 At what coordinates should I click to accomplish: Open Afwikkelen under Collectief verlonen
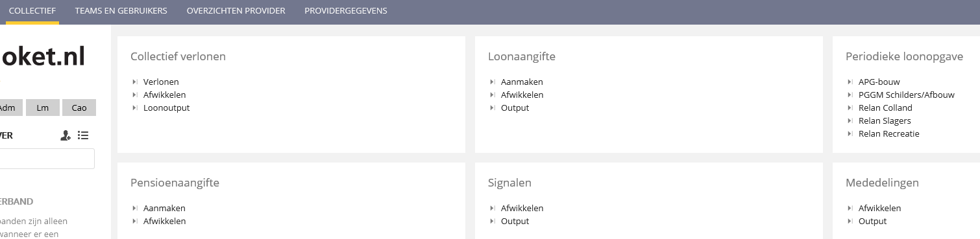click(x=164, y=95)
